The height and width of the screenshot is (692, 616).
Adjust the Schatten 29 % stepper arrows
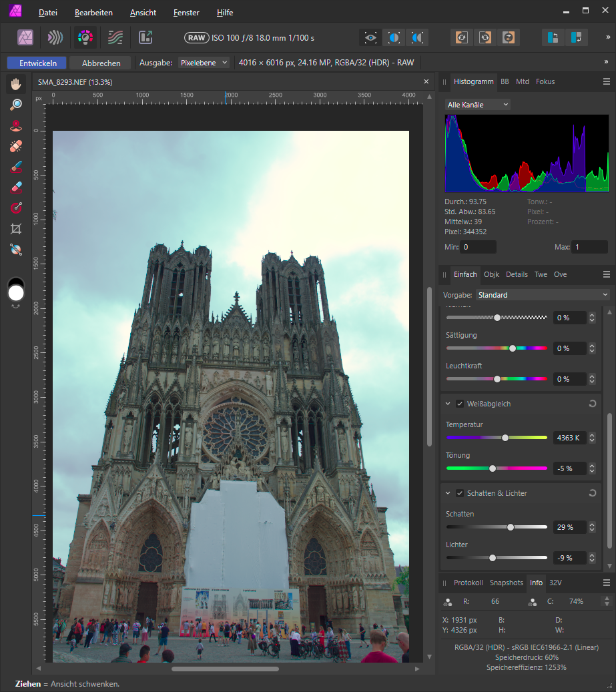coord(592,527)
